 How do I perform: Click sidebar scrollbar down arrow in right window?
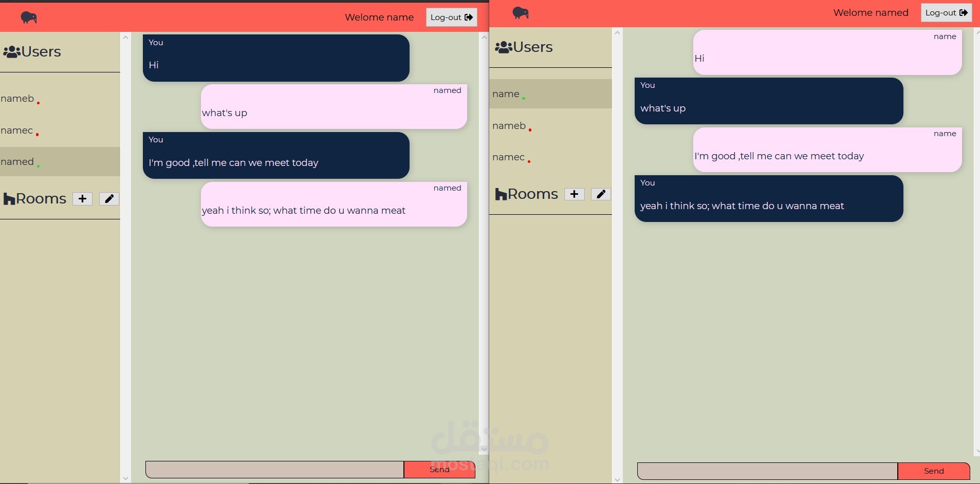(x=617, y=479)
